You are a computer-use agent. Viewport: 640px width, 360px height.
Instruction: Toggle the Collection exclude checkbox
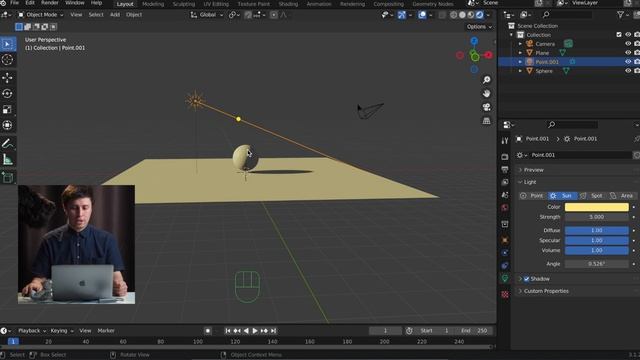point(619,35)
